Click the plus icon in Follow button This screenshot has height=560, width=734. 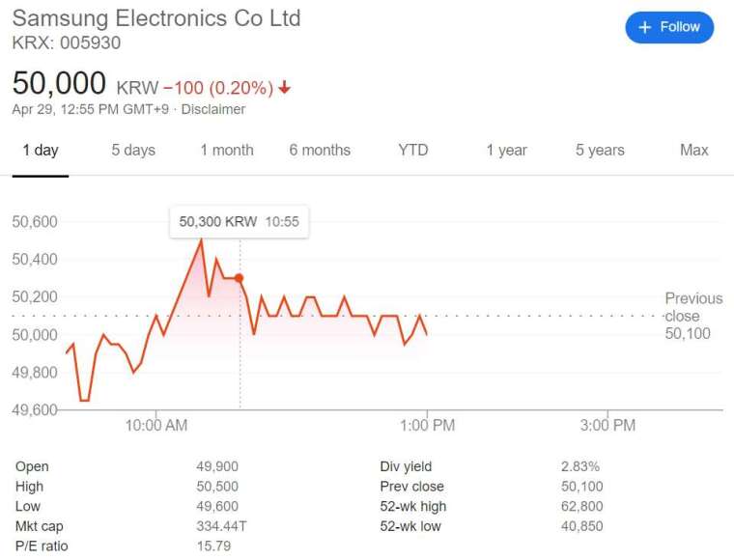tap(644, 27)
